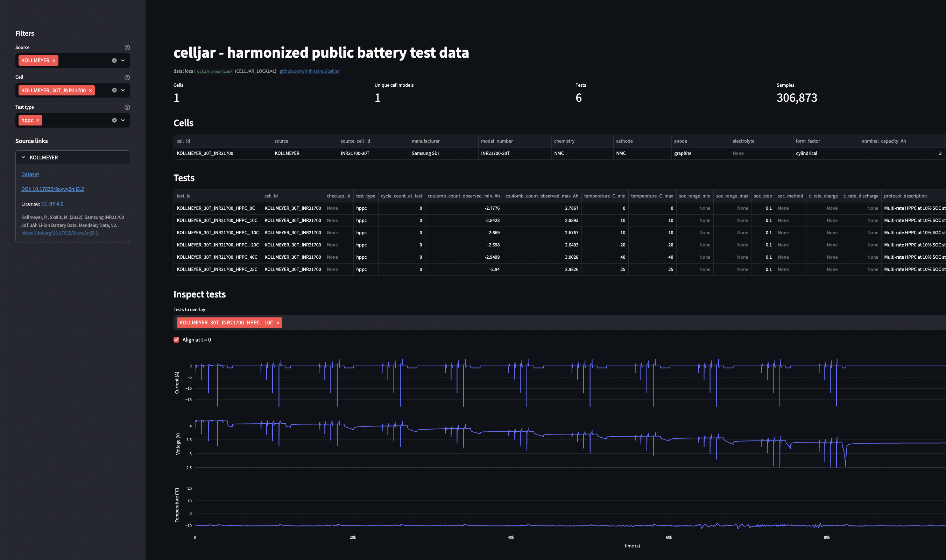946x560 pixels.
Task: Click the graphite anode cell
Action: point(700,153)
